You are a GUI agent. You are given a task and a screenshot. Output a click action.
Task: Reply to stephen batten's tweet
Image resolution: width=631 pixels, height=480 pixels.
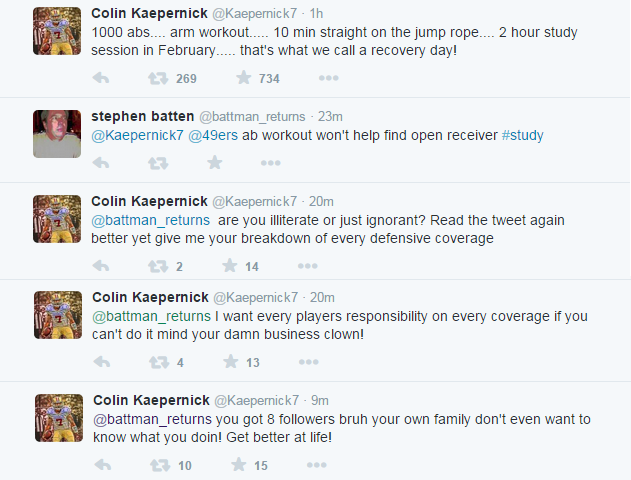pyautogui.click(x=100, y=163)
